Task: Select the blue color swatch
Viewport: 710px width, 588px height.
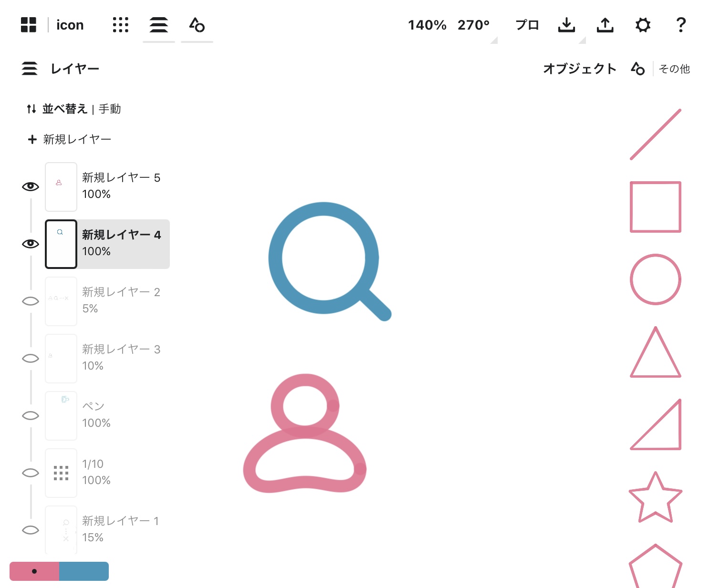Action: tap(84, 571)
